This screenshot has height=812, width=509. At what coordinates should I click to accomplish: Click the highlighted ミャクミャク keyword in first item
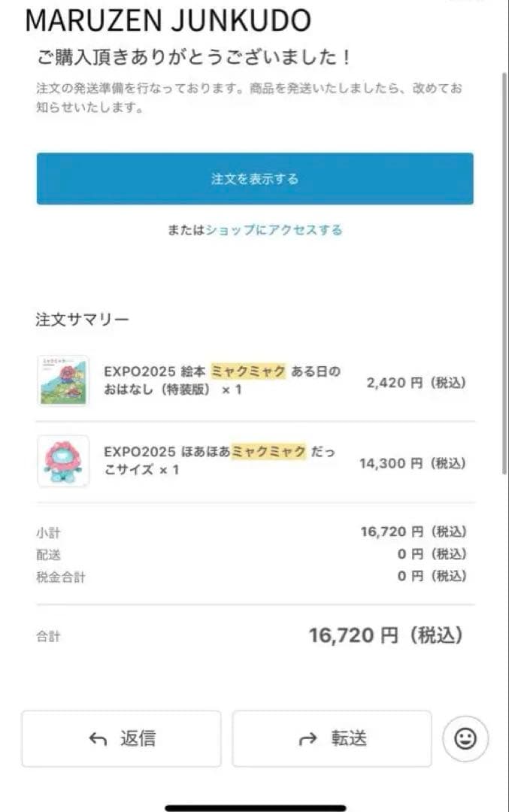point(251,371)
